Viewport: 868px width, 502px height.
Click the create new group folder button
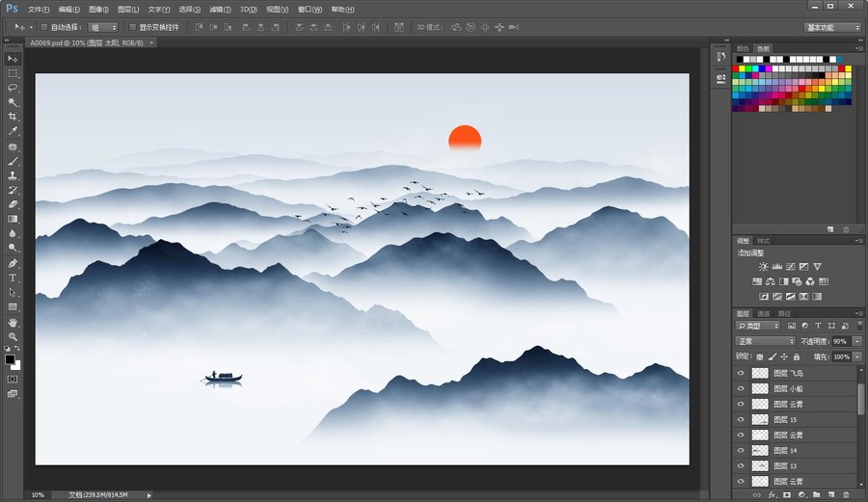tap(817, 495)
